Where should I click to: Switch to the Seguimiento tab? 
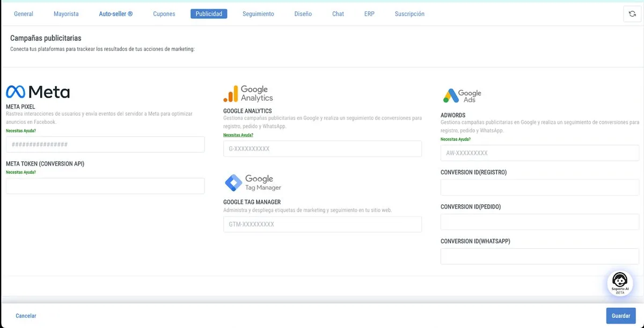click(258, 13)
